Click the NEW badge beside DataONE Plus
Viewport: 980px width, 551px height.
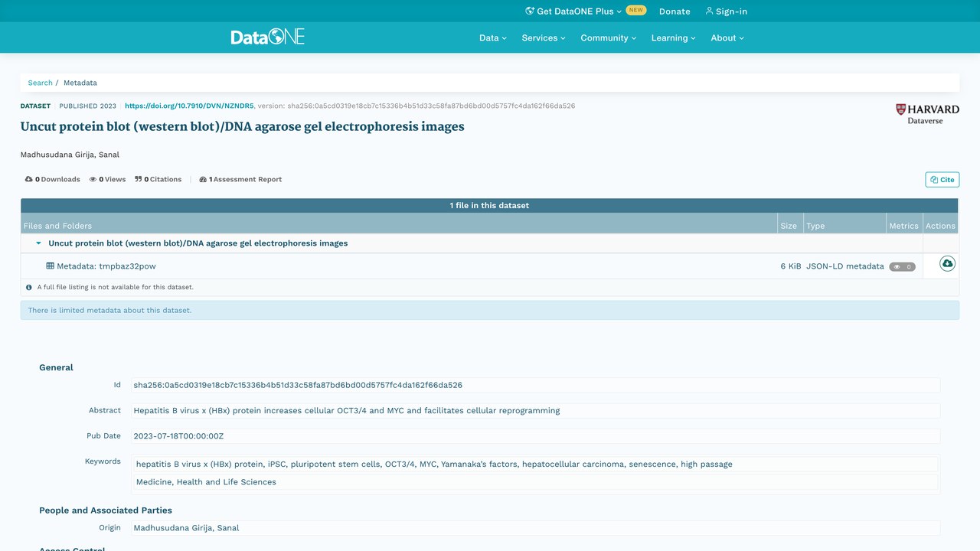(x=636, y=11)
